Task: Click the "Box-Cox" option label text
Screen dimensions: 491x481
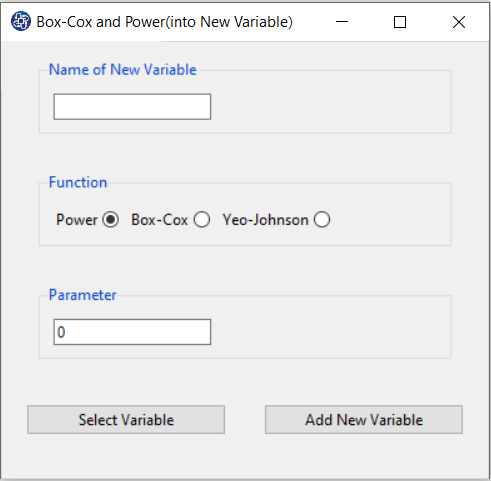Action: pyautogui.click(x=160, y=220)
